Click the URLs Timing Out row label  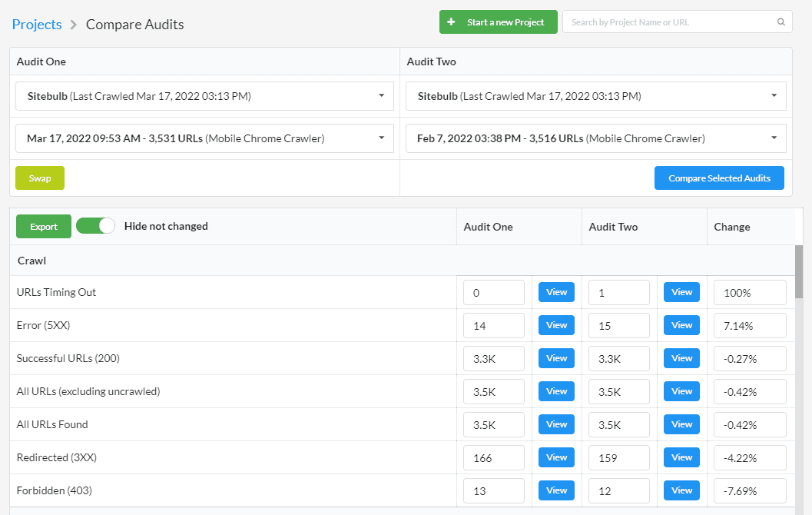(56, 292)
